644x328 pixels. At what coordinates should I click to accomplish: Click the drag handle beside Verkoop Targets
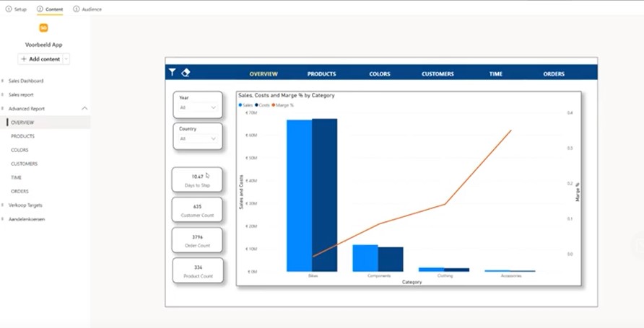point(3,205)
